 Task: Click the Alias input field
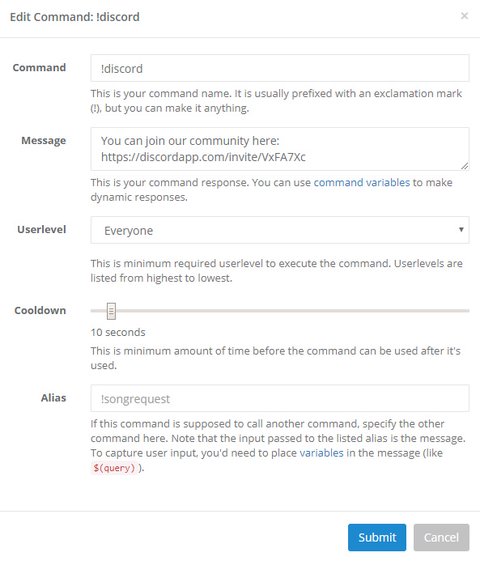(x=280, y=398)
